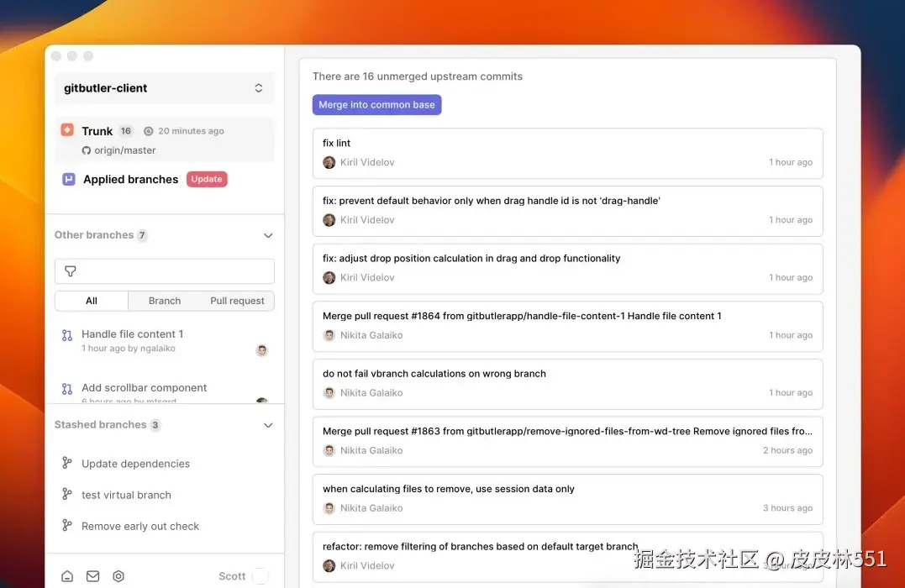Click the avatar on the session data only commit

pos(329,508)
